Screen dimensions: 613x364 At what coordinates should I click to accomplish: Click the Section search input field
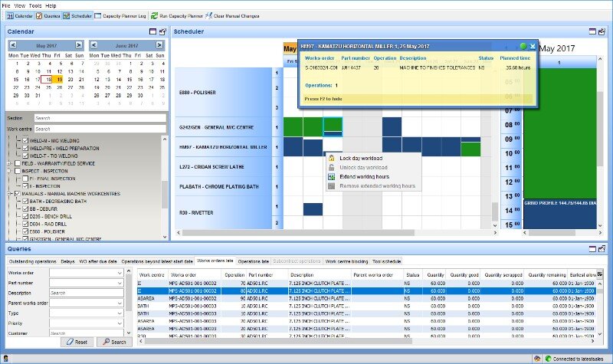point(100,118)
